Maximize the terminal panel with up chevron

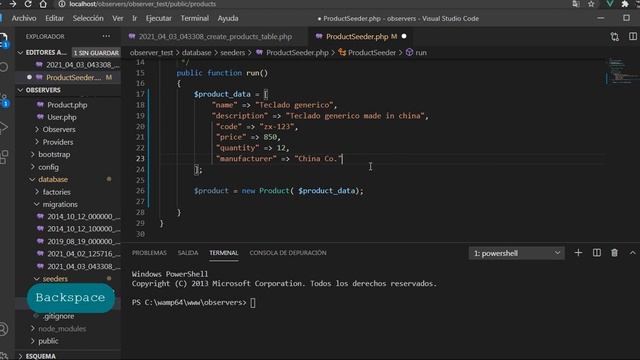632,253
